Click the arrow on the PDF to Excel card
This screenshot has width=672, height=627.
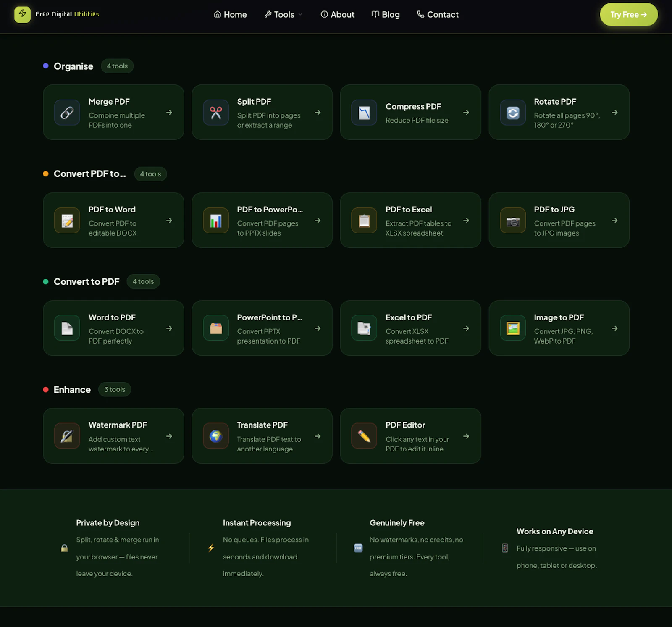point(466,220)
